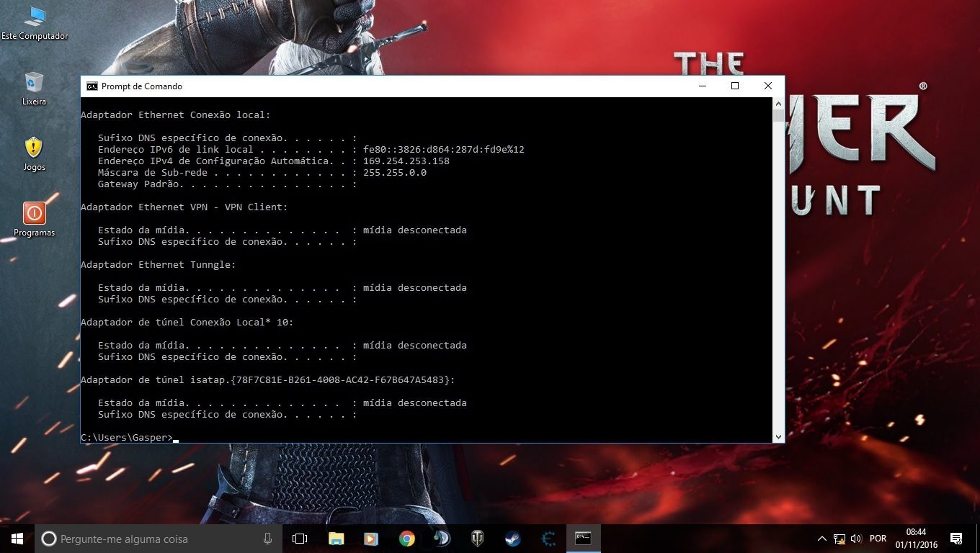Click the console scrollbar up arrow
The width and height of the screenshot is (980, 553).
(778, 103)
